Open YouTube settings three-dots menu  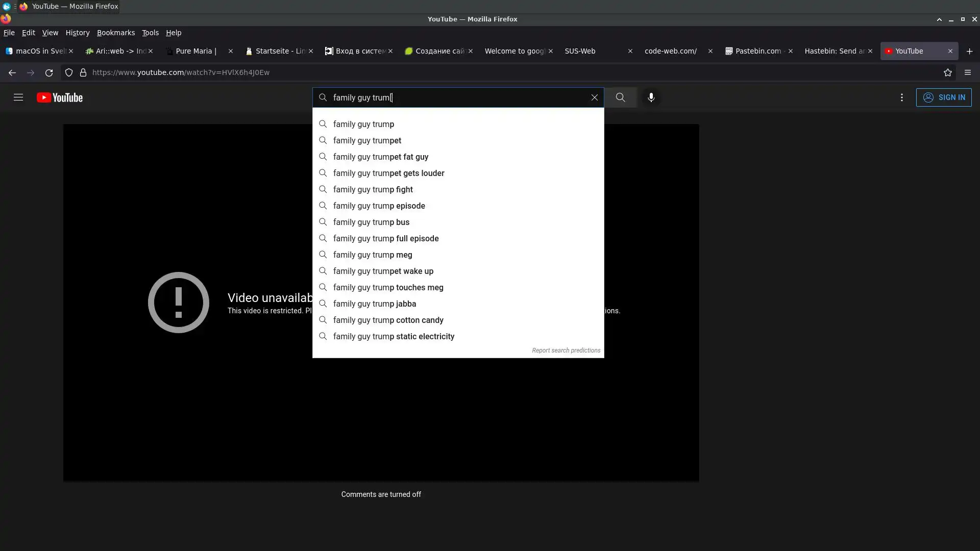point(901,97)
